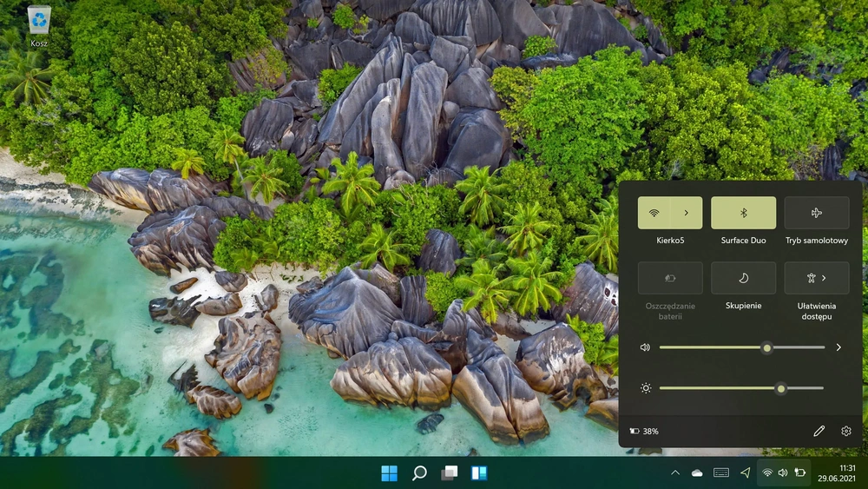Open the Kosz recycle bin icon
868x489 pixels.
point(39,26)
